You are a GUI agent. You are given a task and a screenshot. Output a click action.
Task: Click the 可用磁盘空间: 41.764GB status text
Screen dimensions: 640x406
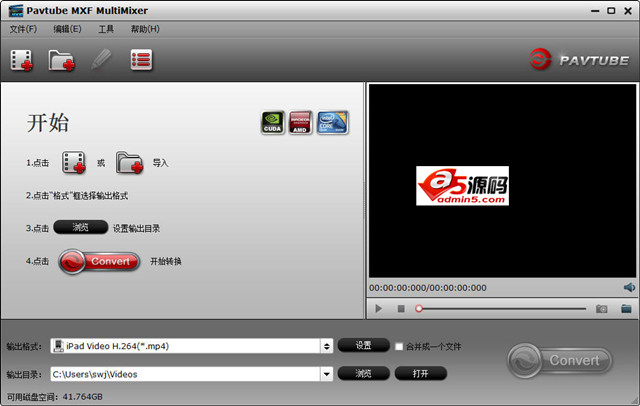pyautogui.click(x=55, y=397)
